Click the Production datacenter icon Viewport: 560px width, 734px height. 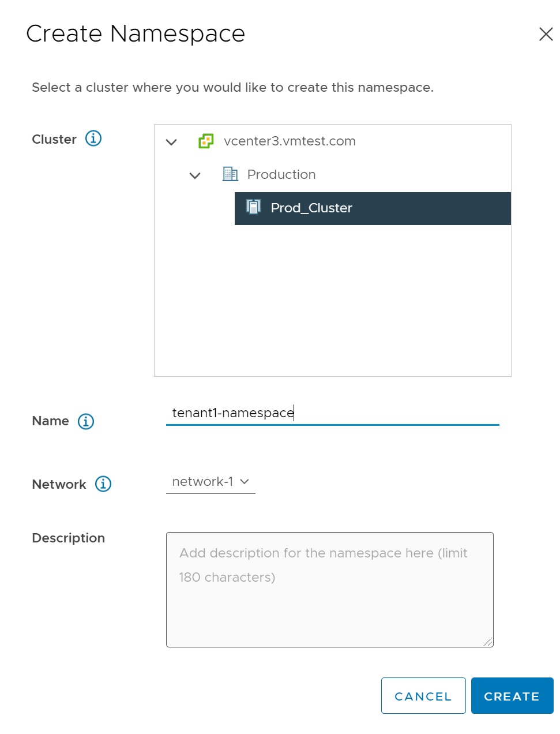[230, 174]
